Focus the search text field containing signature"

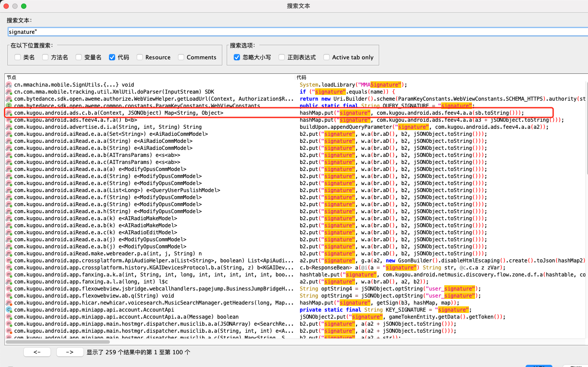[x=298, y=32]
